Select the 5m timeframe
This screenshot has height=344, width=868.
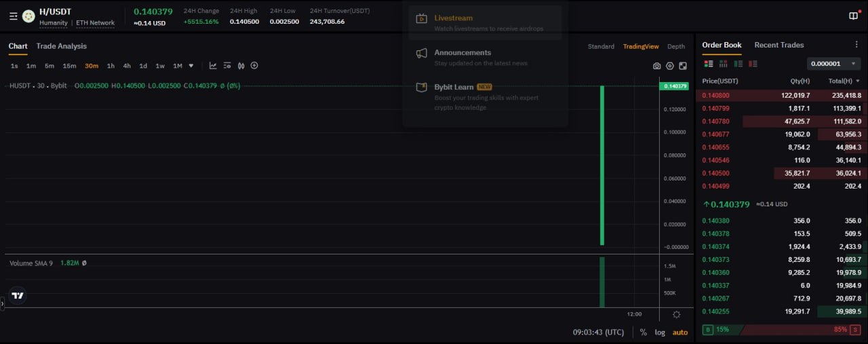pos(50,66)
